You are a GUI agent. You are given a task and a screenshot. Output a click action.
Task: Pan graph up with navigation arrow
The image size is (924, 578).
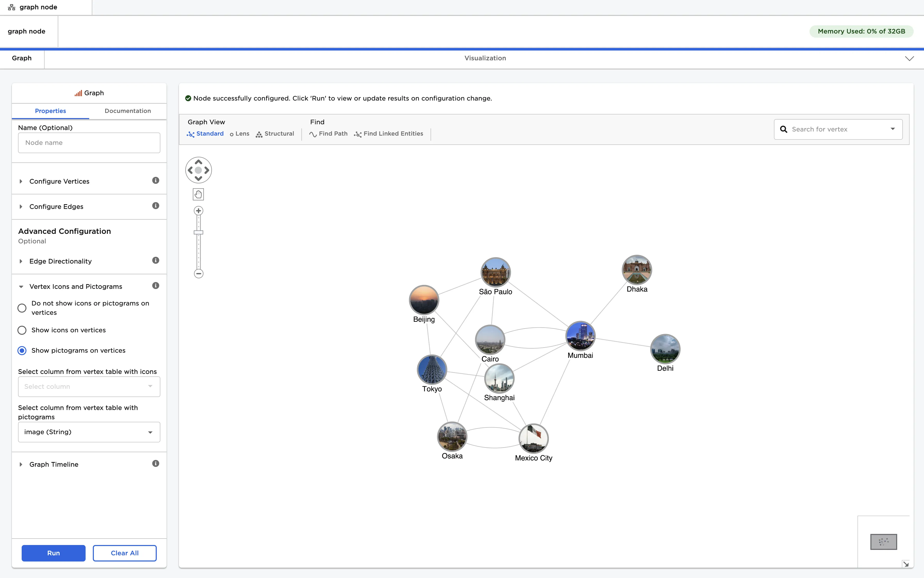click(x=199, y=162)
